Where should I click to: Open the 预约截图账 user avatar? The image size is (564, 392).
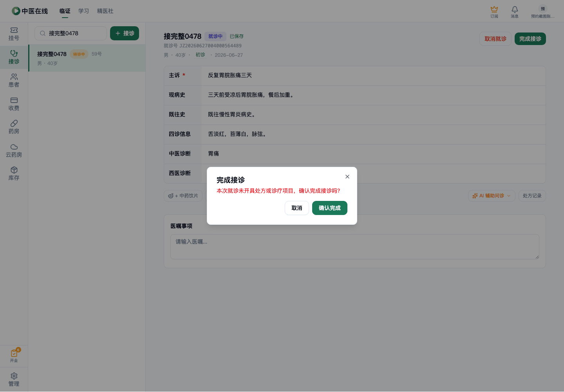coord(542,12)
